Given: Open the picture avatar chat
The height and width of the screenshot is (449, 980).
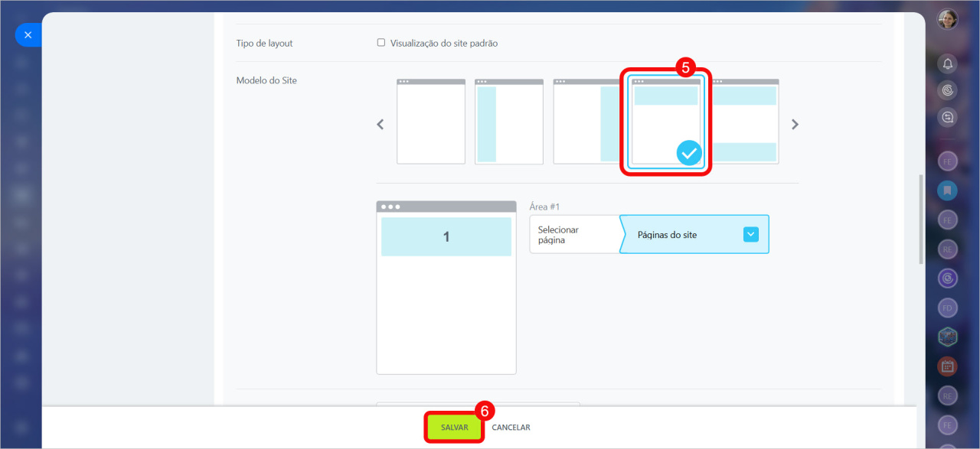Looking at the screenshot, I should (x=948, y=337).
